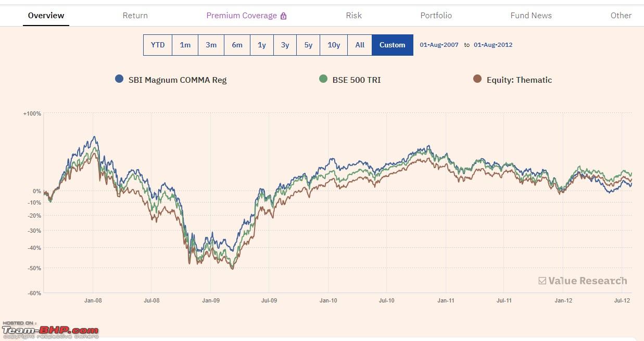
Task: Click the Custom range button
Action: 393,45
